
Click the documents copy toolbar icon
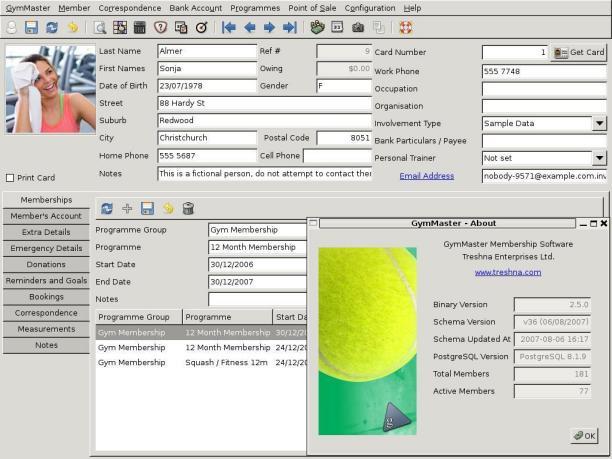click(x=181, y=27)
